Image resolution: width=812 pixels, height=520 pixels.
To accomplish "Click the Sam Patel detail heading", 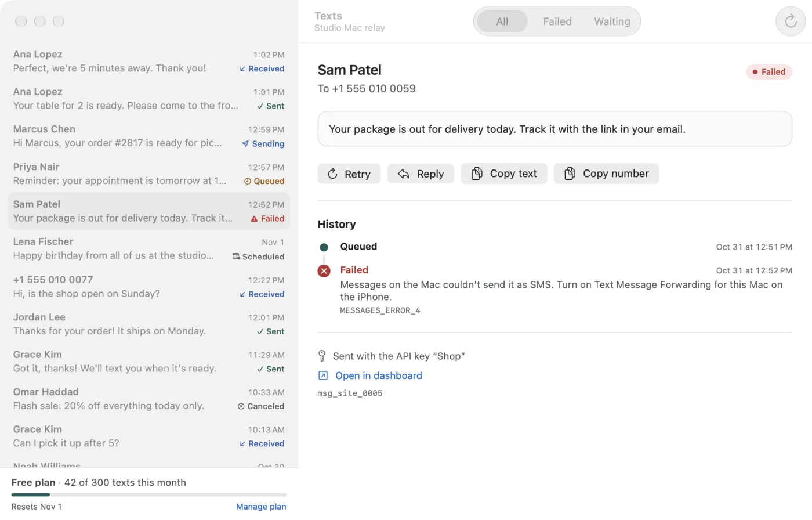I will [350, 70].
